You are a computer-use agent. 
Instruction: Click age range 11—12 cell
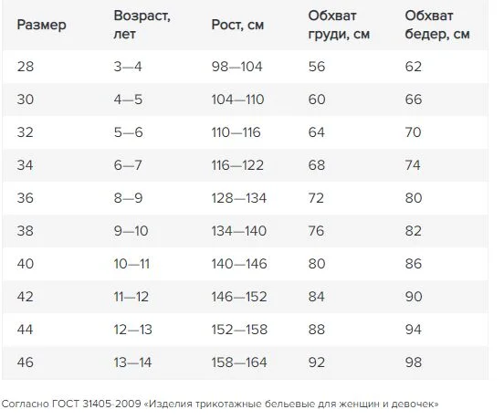tap(131, 297)
